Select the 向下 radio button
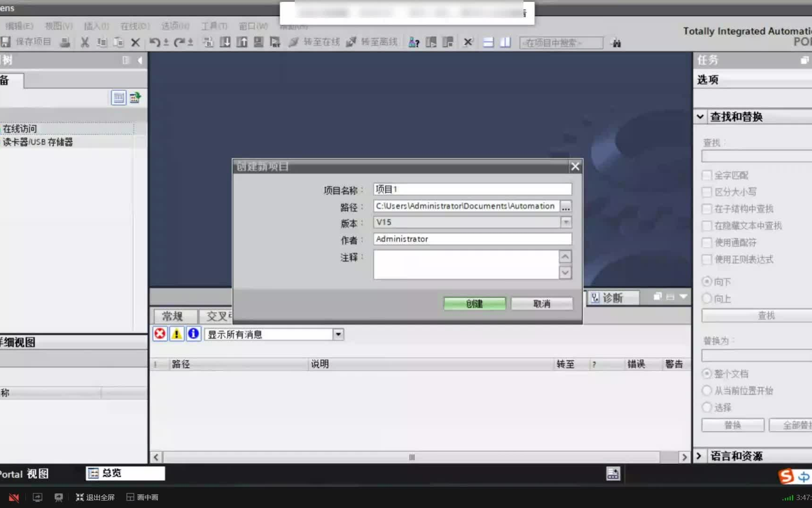This screenshot has height=508, width=812. click(706, 281)
